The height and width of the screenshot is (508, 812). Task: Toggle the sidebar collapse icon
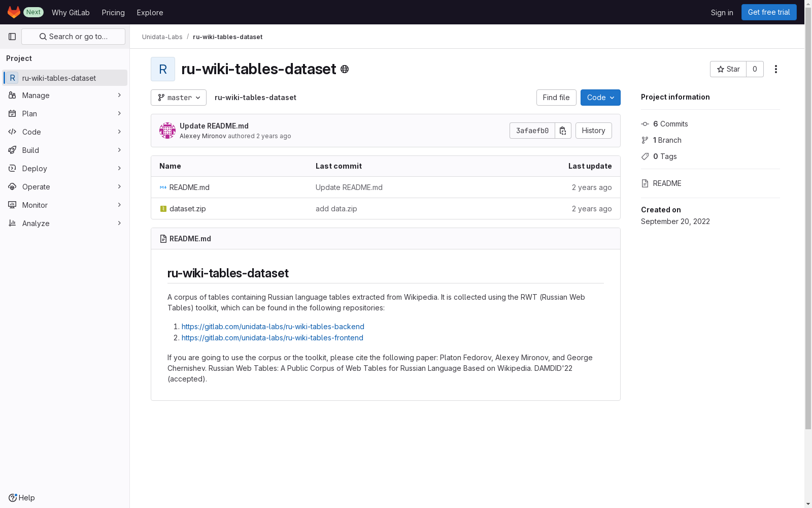[x=12, y=37]
